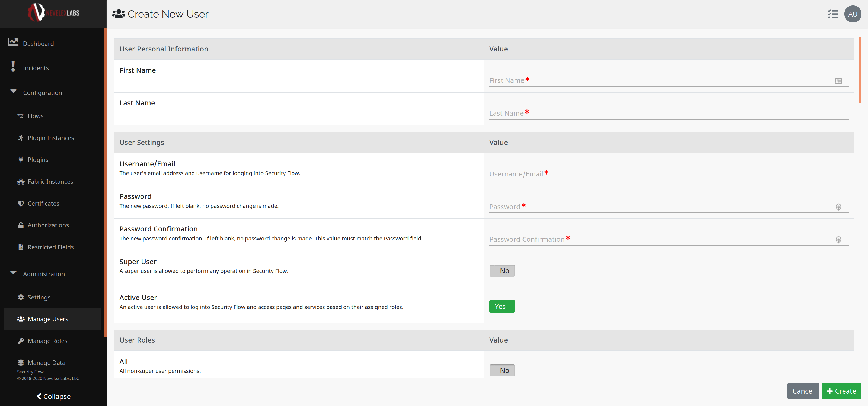Viewport: 868px width, 406px height.
Task: Go to Incidents in the sidebar
Action: 36,68
